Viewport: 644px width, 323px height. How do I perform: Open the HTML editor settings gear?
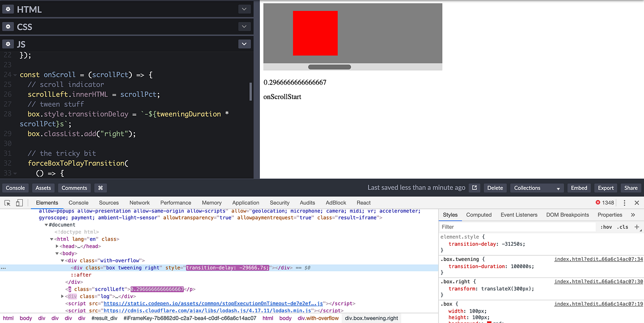click(x=8, y=9)
